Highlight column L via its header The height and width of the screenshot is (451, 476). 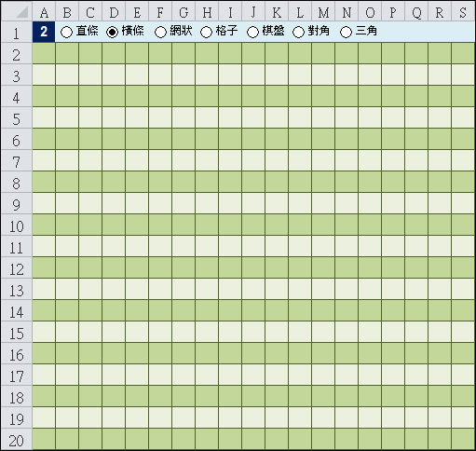coord(300,12)
